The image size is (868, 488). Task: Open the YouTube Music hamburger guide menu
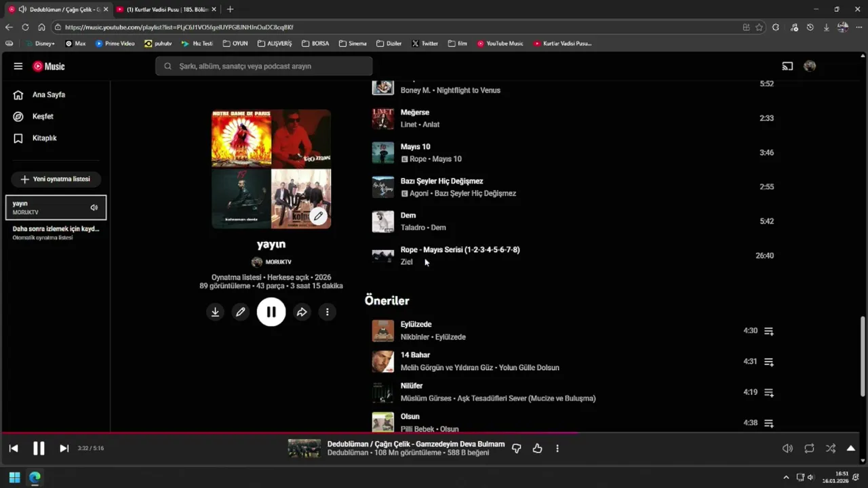pyautogui.click(x=18, y=66)
